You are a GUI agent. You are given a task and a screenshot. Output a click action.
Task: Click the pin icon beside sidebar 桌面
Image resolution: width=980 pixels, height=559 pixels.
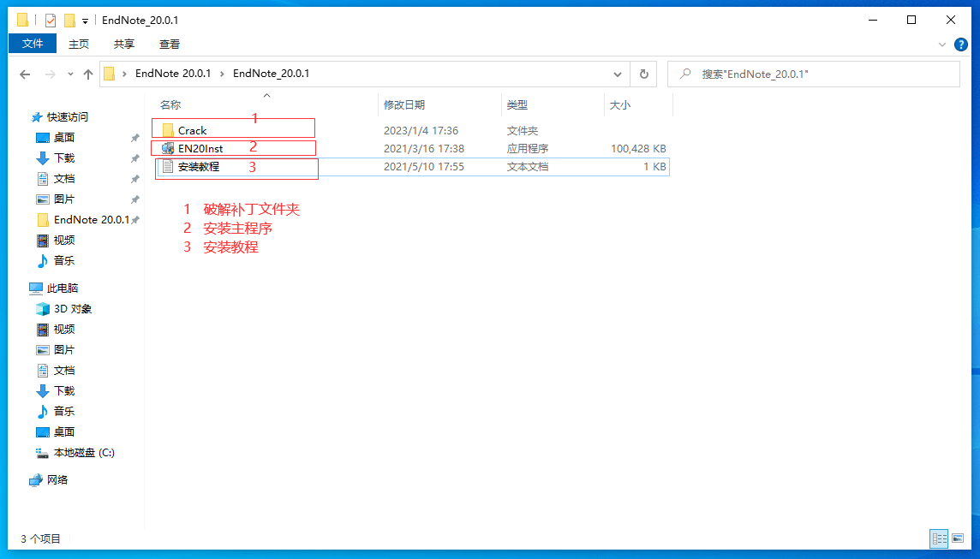point(135,138)
